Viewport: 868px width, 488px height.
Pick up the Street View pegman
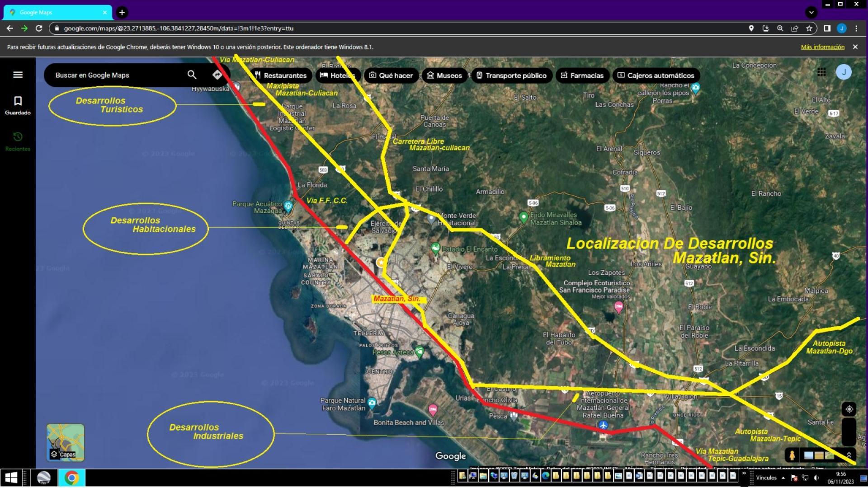(x=792, y=455)
